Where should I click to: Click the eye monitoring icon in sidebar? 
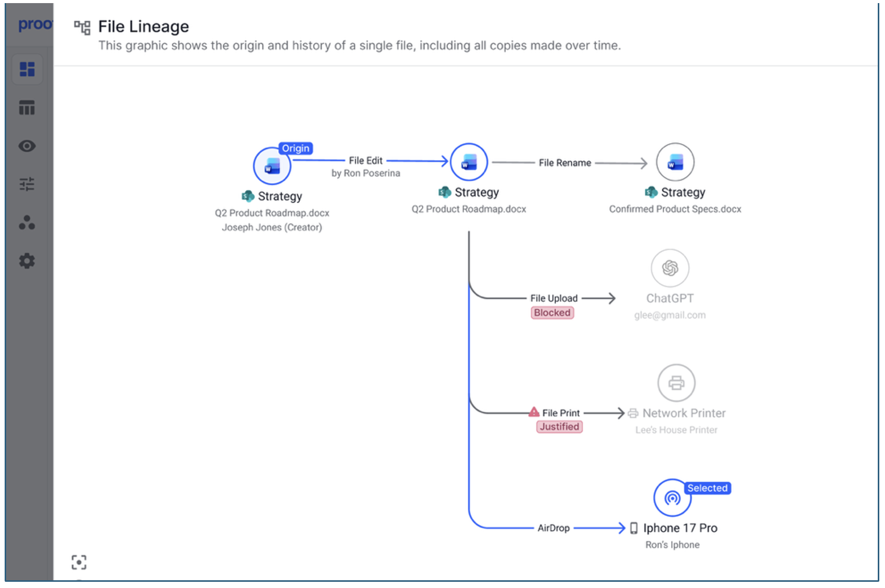tap(27, 146)
